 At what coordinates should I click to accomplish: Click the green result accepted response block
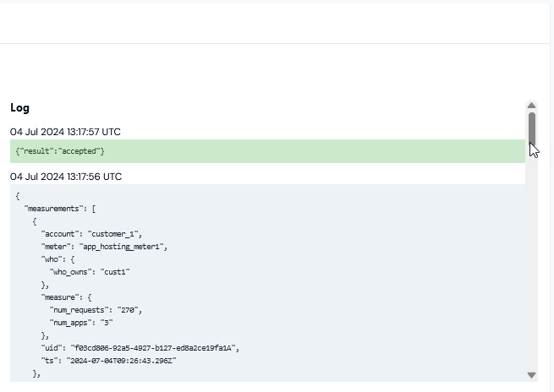coord(267,151)
